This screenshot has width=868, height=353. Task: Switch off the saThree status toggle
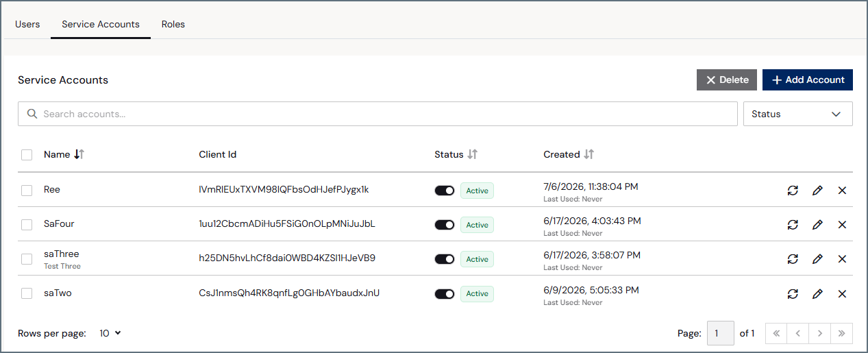[x=445, y=259]
